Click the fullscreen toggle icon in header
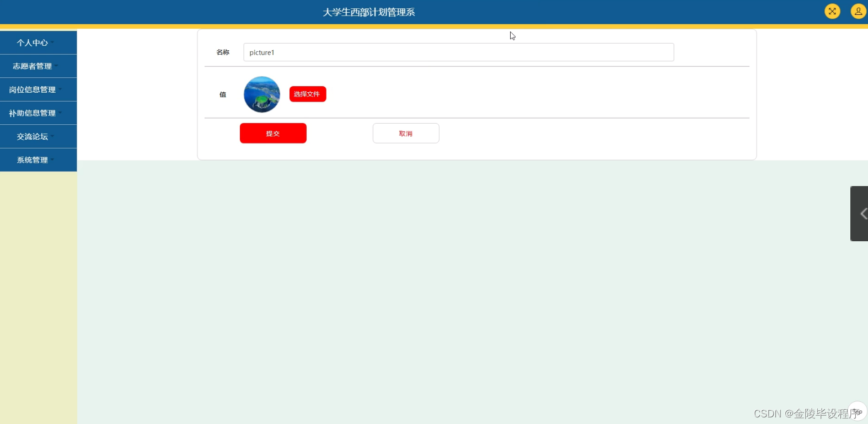Viewport: 868px width, 424px height. tap(832, 11)
